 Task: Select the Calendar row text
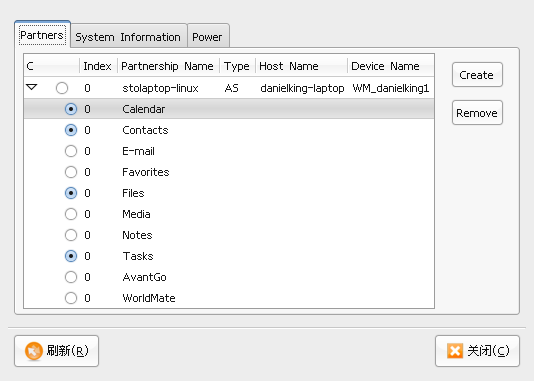(x=144, y=109)
